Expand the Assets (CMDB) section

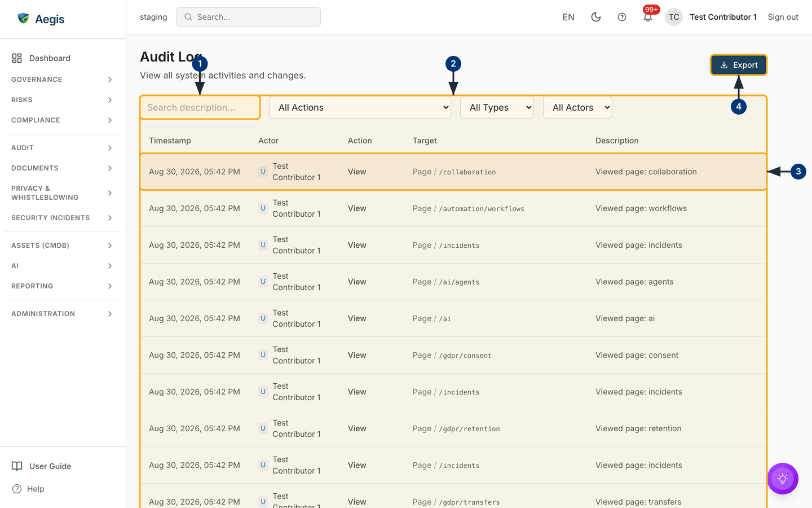coord(63,246)
